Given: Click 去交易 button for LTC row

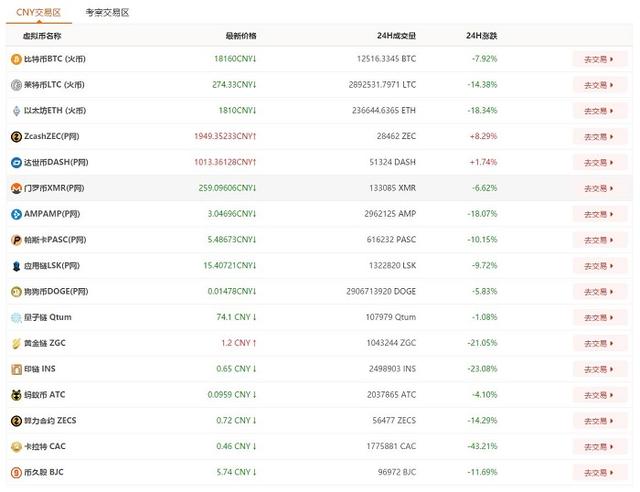Looking at the screenshot, I should pos(599,85).
